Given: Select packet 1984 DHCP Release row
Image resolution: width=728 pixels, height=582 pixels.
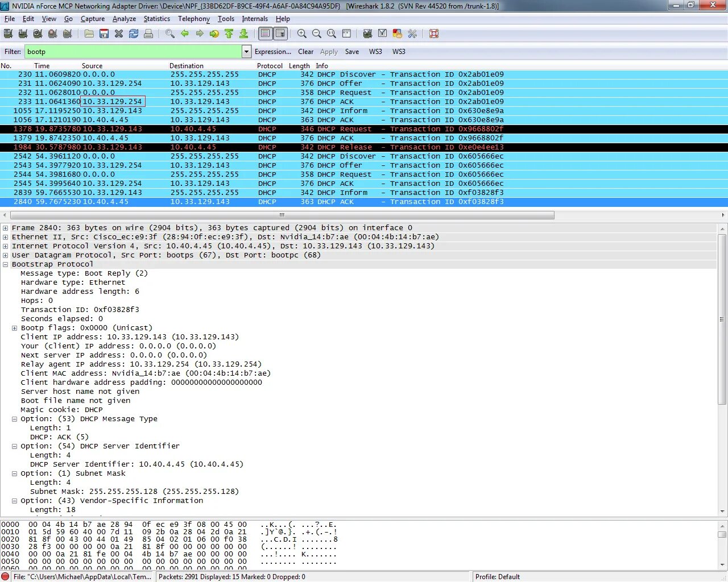Looking at the screenshot, I should tap(364, 147).
